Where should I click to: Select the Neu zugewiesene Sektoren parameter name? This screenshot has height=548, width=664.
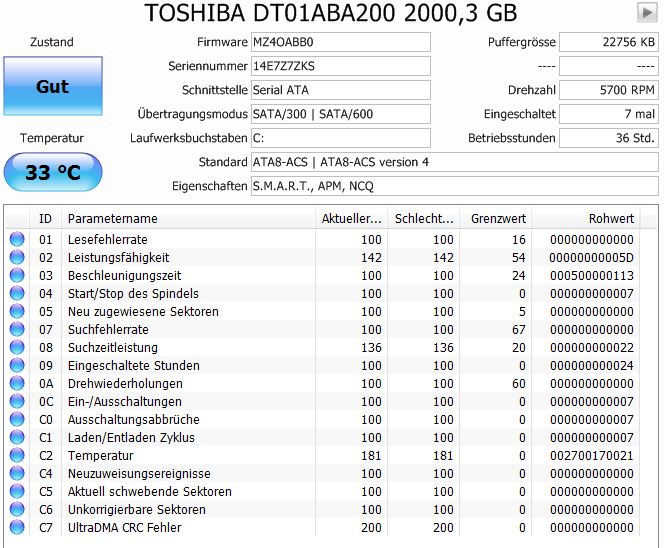tap(143, 312)
